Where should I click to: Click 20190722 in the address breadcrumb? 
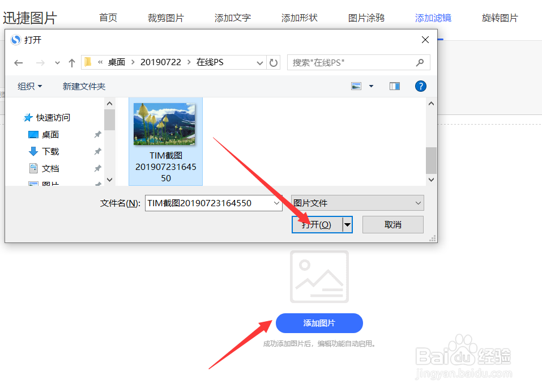pyautogui.click(x=161, y=62)
